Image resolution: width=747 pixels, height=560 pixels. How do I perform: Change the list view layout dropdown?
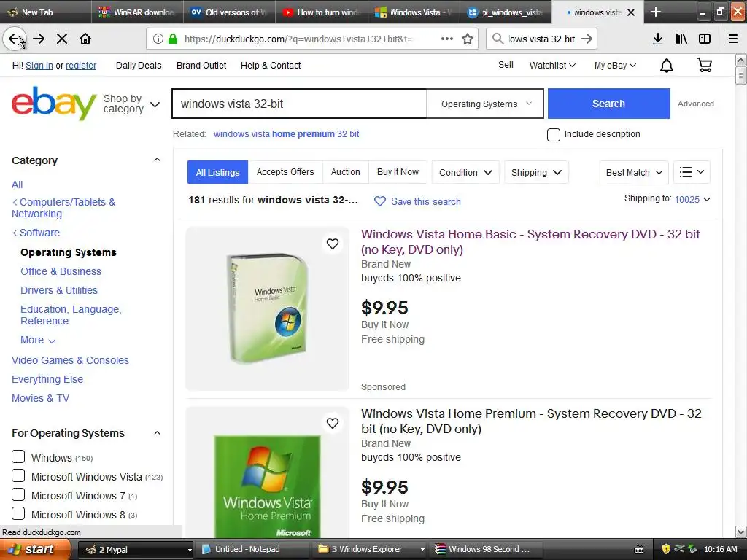coord(692,172)
